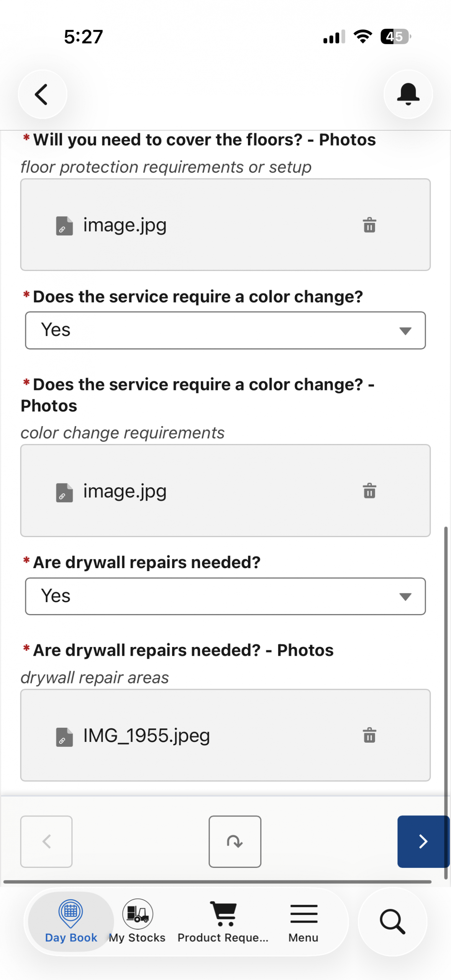Open the Menu tab
This screenshot has width=451, height=980.
[x=303, y=922]
